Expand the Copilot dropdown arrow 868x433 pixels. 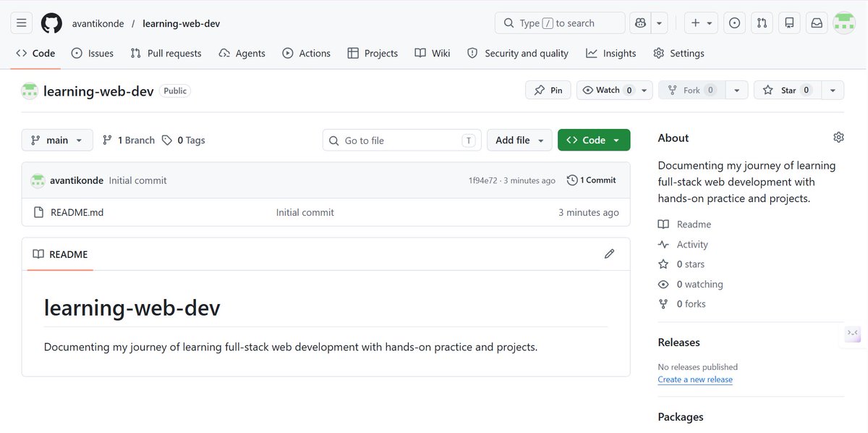[x=659, y=23]
